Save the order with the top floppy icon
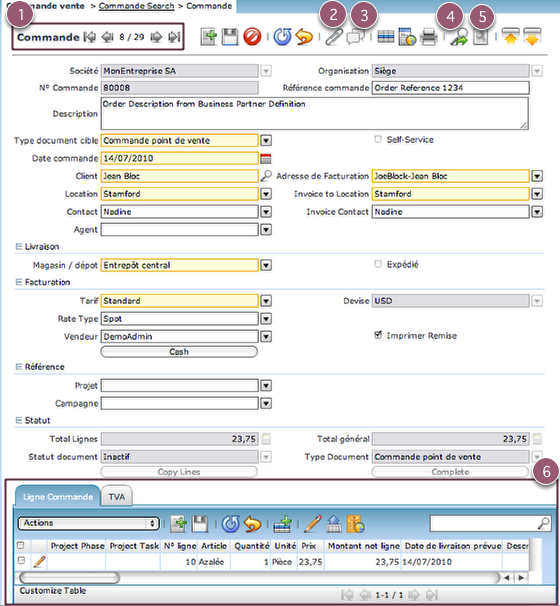 230,37
